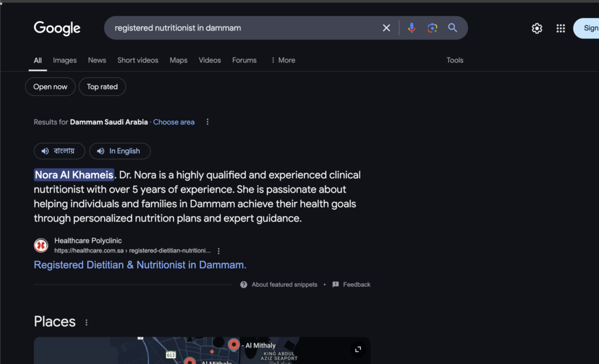Expand the Places map to full view
The width and height of the screenshot is (599, 364).
pos(358,349)
